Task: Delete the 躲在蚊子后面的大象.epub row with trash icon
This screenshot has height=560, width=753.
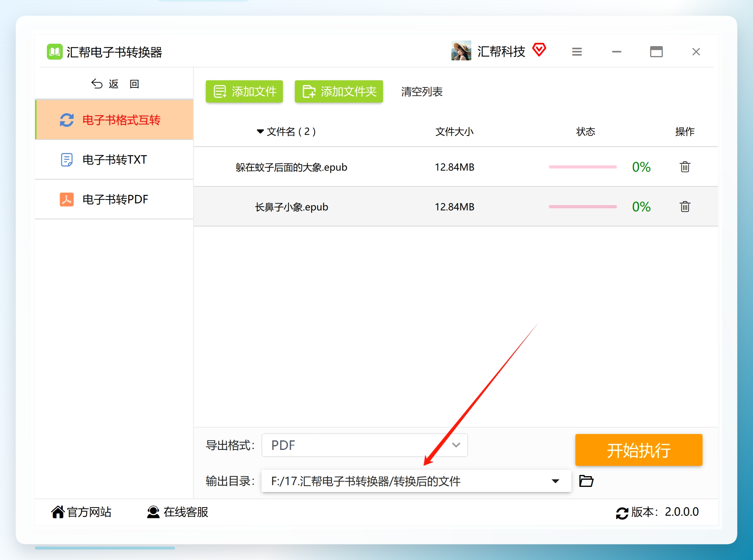Action: [x=685, y=167]
